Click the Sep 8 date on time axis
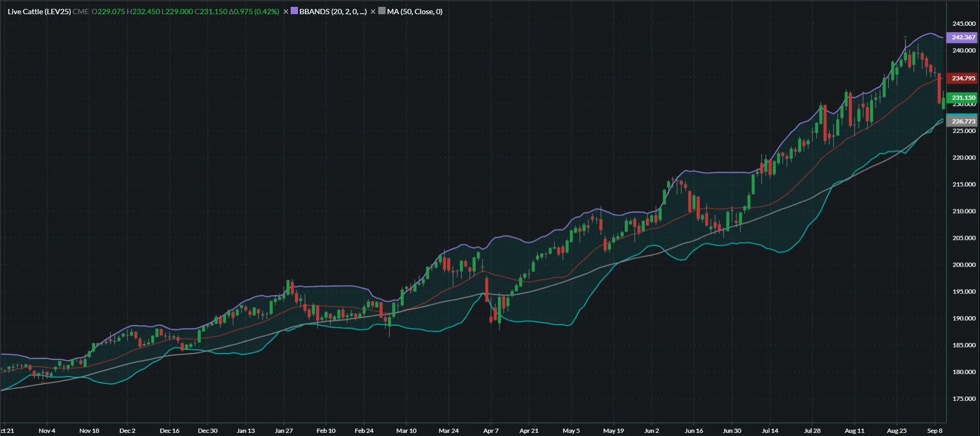The height and width of the screenshot is (436, 980). (x=935, y=431)
